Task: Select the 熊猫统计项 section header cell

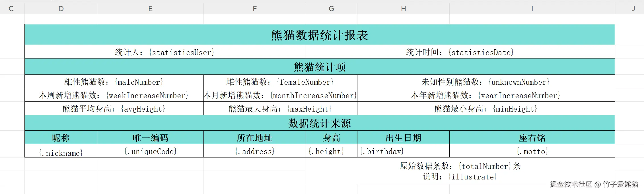Action: 319,67
